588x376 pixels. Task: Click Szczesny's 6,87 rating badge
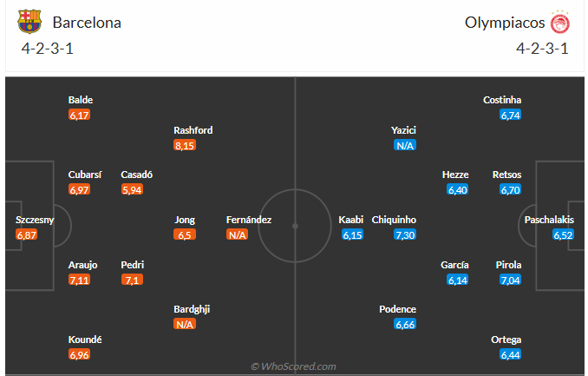(x=28, y=234)
